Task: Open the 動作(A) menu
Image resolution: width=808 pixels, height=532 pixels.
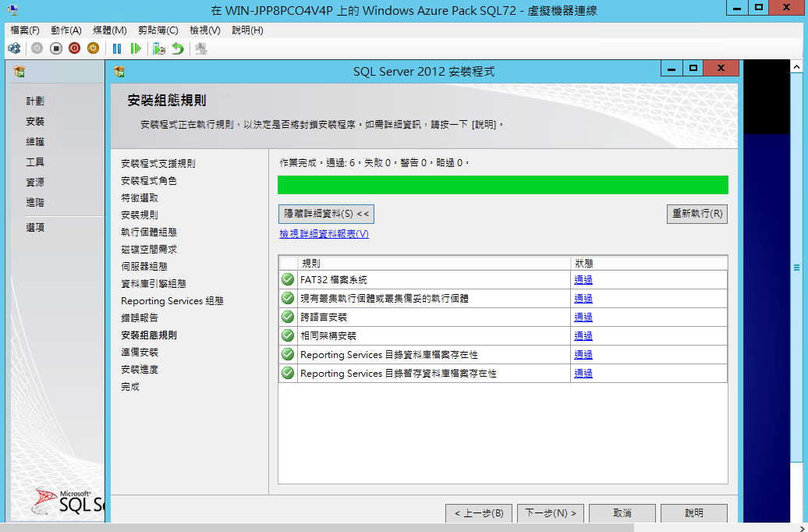Action: click(66, 30)
